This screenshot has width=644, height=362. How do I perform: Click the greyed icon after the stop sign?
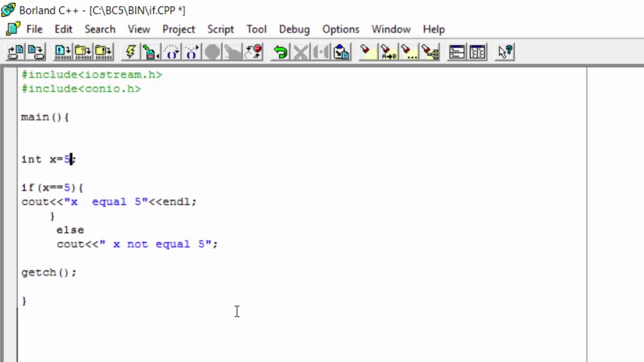232,52
